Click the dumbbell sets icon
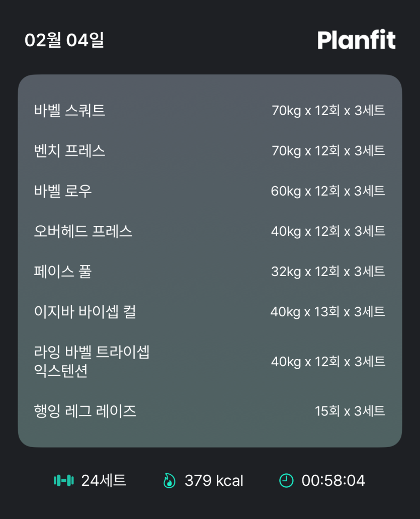This screenshot has width=420, height=519. tap(64, 481)
